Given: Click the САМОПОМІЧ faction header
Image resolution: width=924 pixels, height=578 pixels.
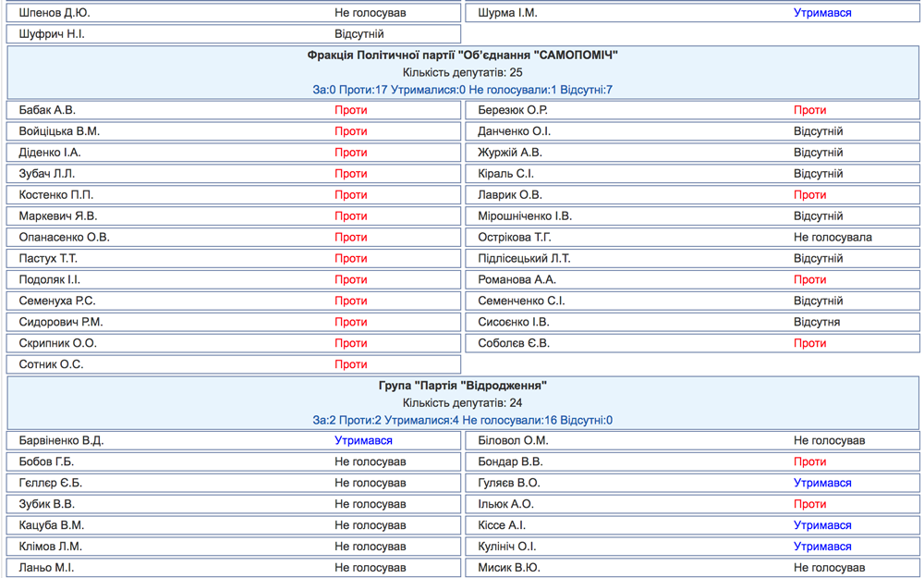Looking at the screenshot, I should coord(463,55).
